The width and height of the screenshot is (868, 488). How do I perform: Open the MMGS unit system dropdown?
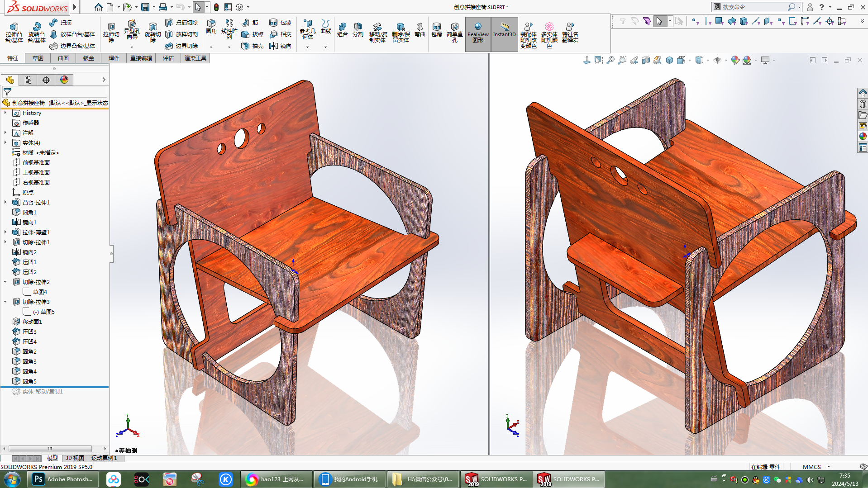click(829, 467)
